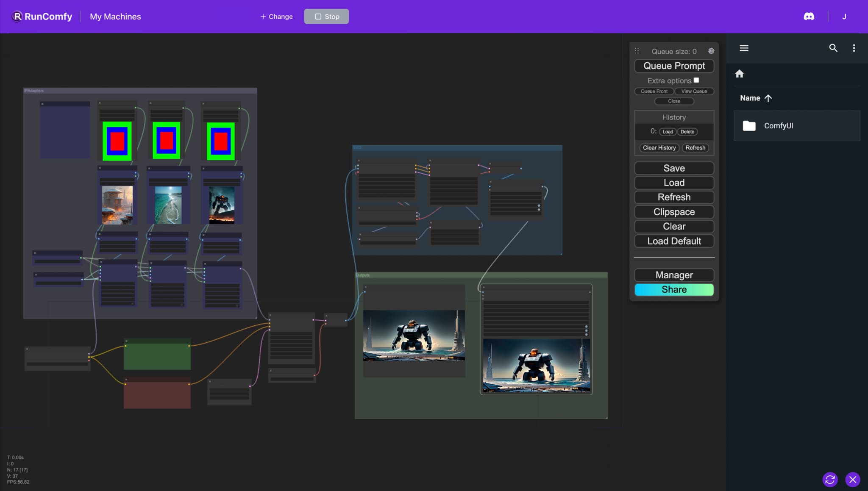Select robot reference image node thumbnail
Image resolution: width=868 pixels, height=491 pixels.
(x=222, y=205)
